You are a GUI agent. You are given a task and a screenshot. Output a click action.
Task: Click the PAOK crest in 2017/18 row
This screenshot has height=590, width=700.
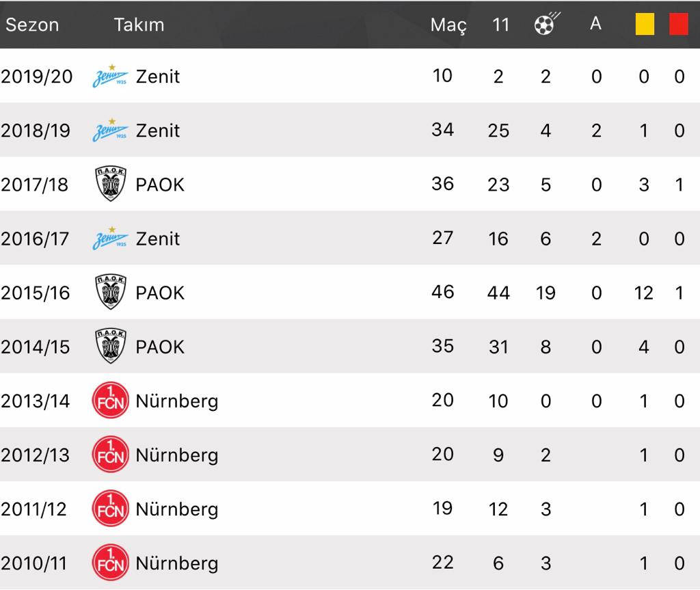(110, 185)
